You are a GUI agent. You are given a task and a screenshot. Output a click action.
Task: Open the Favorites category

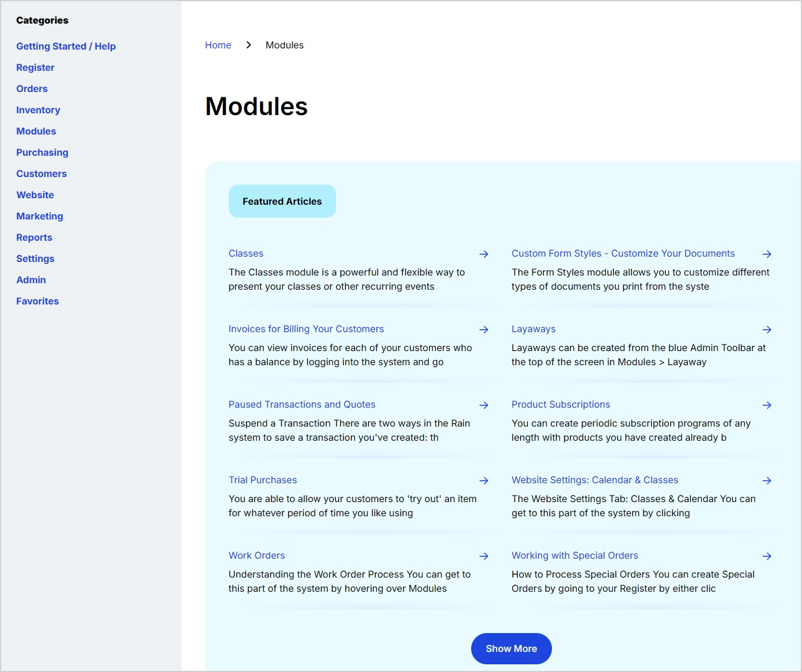tap(37, 301)
